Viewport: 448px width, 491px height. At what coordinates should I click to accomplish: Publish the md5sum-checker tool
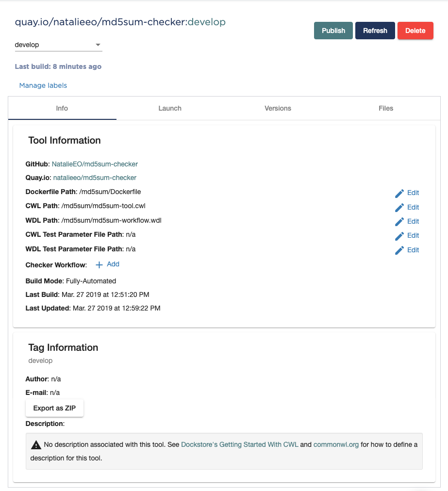coord(333,30)
